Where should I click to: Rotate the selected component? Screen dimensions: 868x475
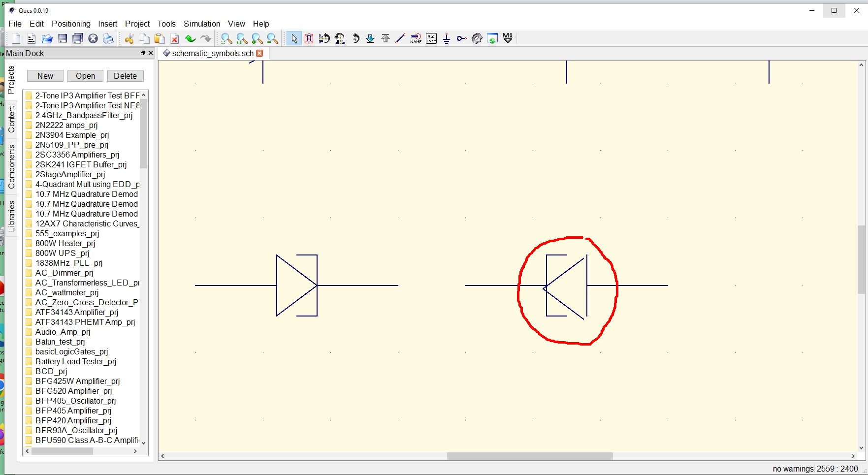tap(355, 38)
